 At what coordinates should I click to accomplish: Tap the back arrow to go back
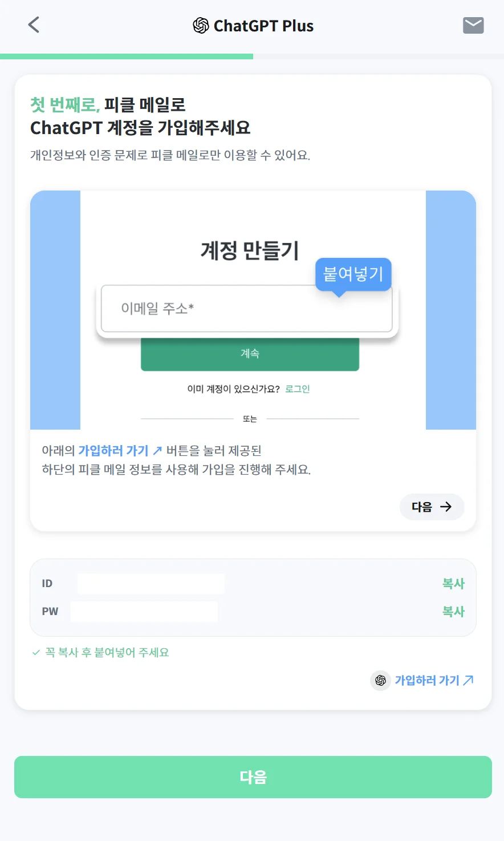(x=34, y=25)
